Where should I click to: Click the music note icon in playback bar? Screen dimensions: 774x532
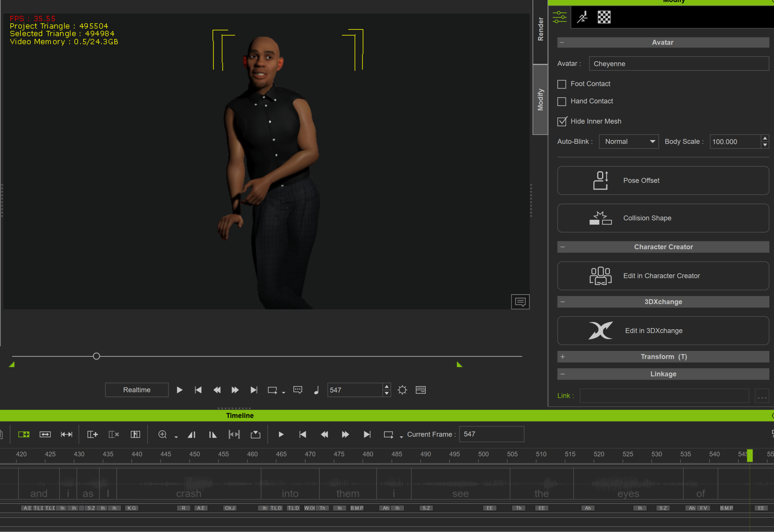[316, 390]
